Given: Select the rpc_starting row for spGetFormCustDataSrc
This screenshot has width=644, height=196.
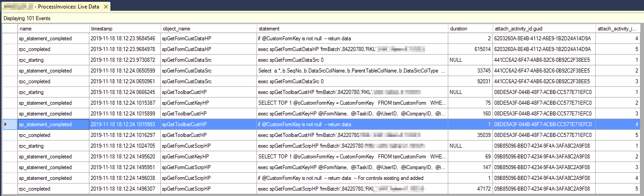Looking at the screenshot, I should (x=53, y=60).
